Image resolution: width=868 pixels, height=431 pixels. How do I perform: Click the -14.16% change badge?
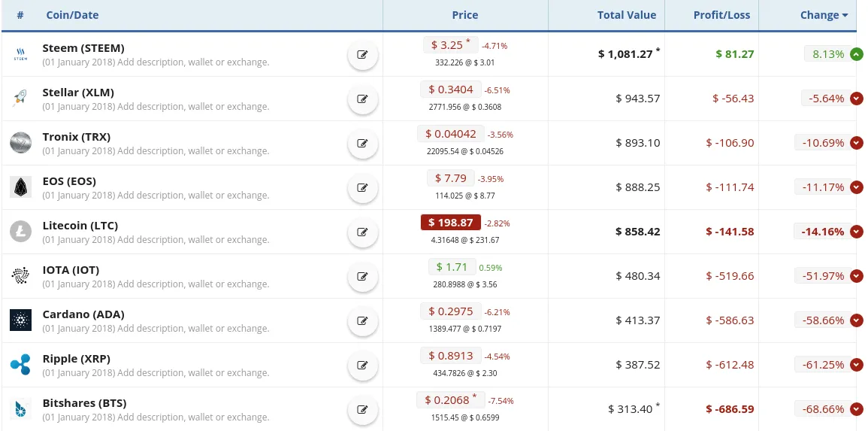point(823,232)
